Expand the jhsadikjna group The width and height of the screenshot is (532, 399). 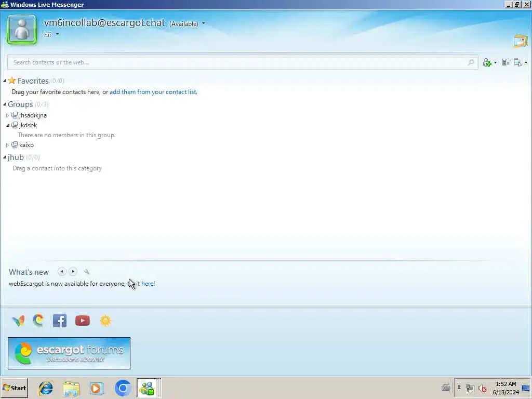click(x=7, y=115)
